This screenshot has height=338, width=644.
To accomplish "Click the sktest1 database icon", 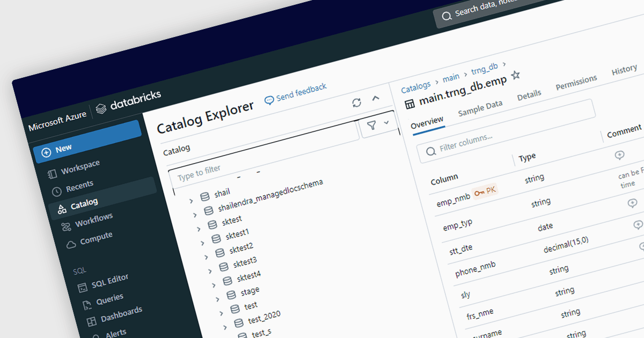I will [216, 238].
